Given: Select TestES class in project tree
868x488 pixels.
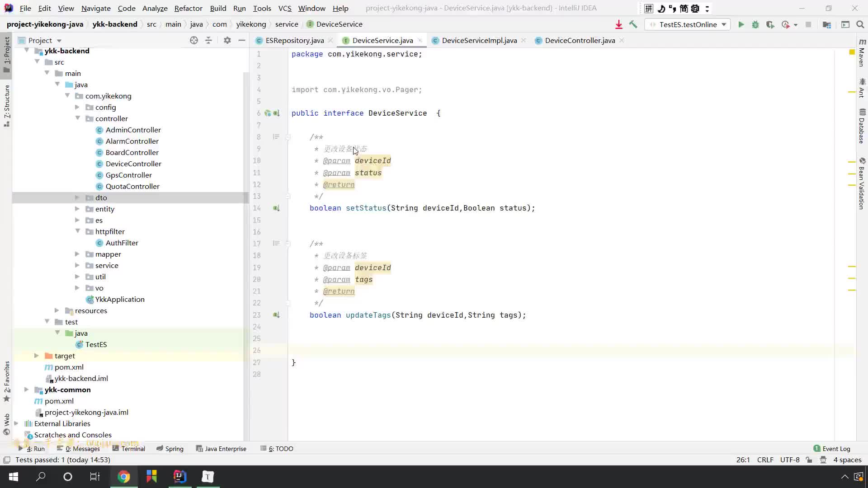Looking at the screenshot, I should tap(96, 344).
